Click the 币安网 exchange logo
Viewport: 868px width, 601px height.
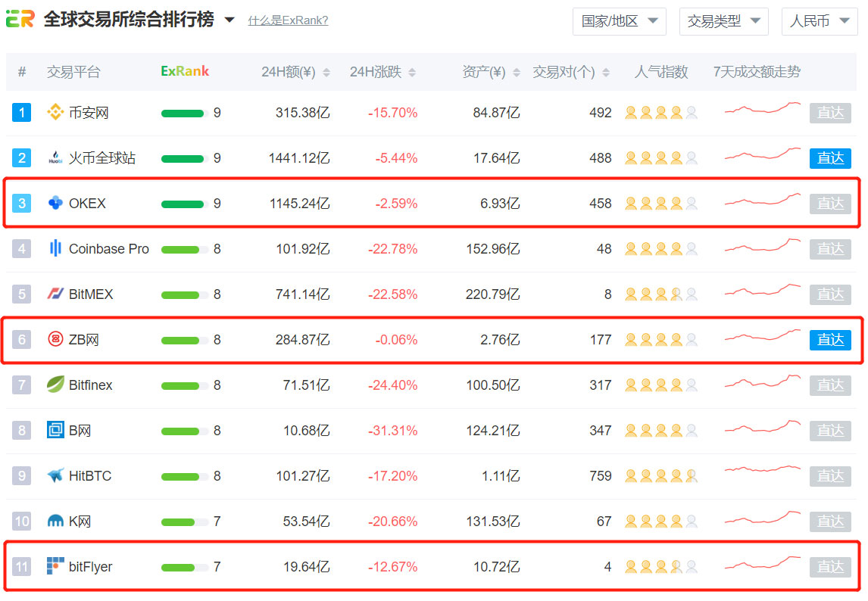55,112
